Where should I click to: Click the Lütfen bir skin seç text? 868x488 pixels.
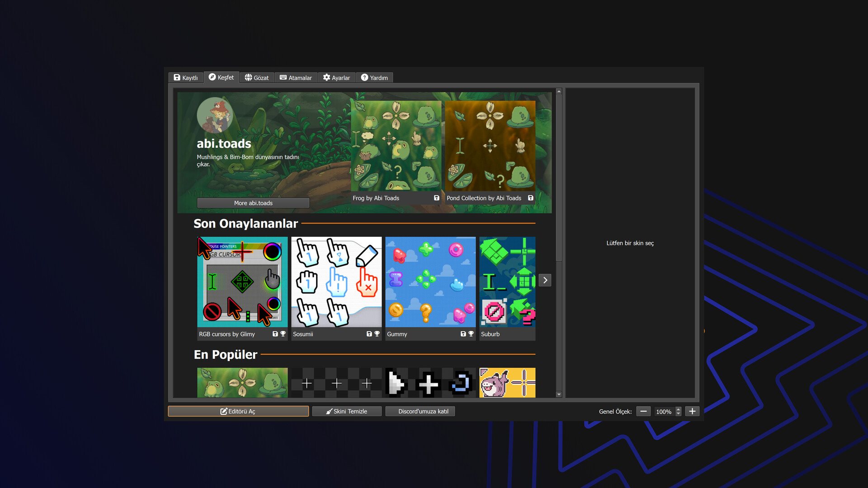point(630,243)
